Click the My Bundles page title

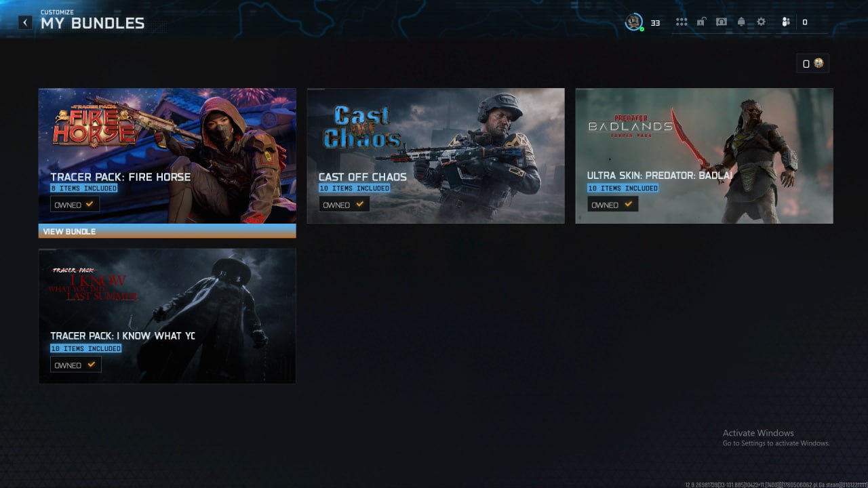pos(92,23)
